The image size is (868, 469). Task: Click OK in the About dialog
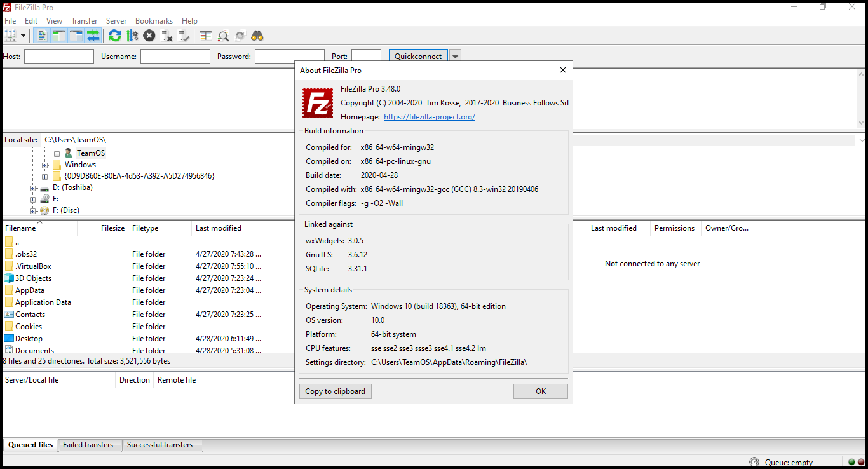coord(541,391)
